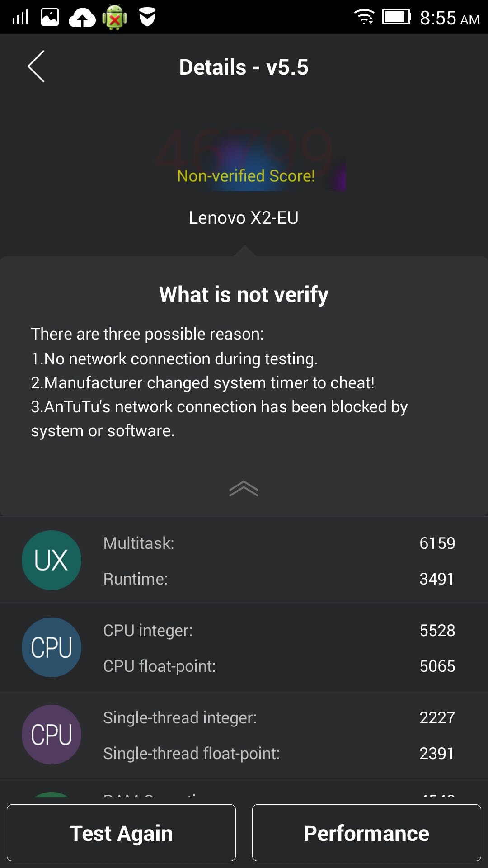Select the Single-thread integer row
This screenshot has height=868, width=488.
click(x=279, y=717)
